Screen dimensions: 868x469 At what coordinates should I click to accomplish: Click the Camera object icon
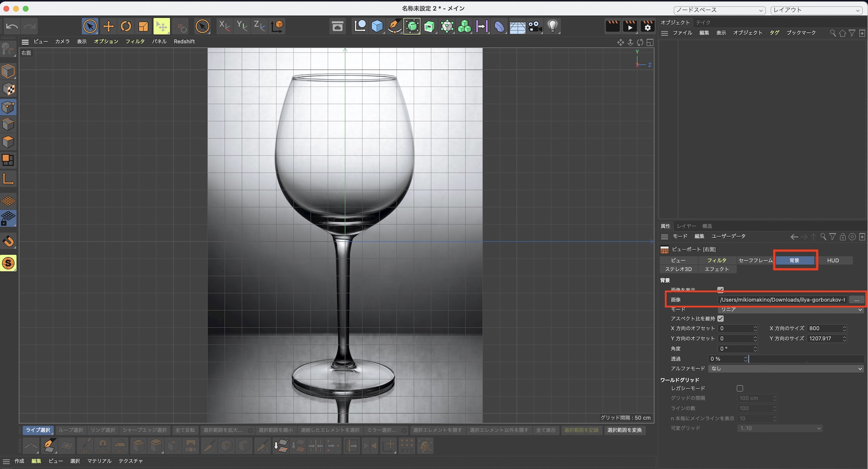pyautogui.click(x=535, y=26)
